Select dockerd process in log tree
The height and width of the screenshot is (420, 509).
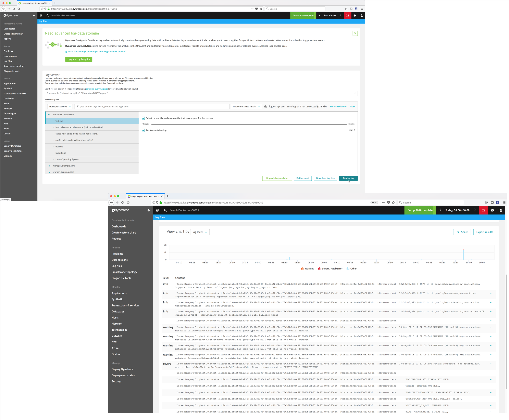coord(92,147)
